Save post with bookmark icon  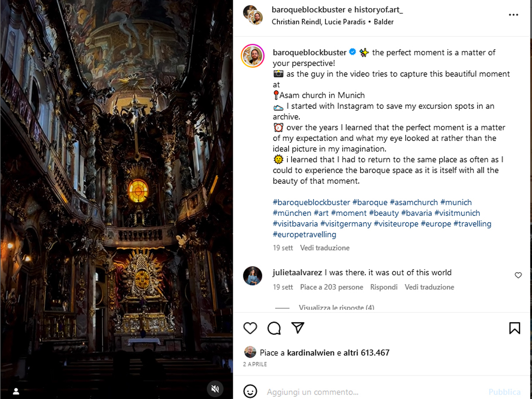pyautogui.click(x=514, y=328)
